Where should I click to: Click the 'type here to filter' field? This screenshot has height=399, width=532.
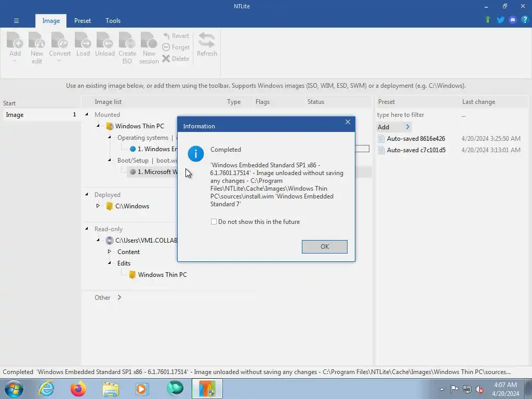(418, 115)
